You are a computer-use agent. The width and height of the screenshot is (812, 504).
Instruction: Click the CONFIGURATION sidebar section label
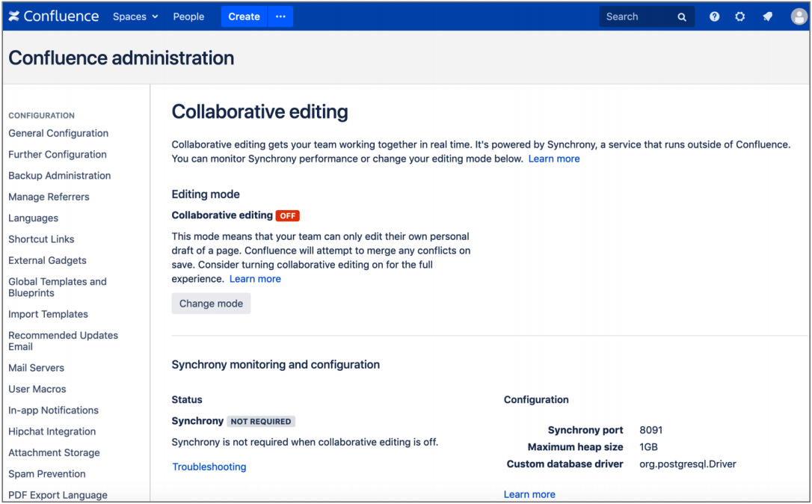click(41, 115)
